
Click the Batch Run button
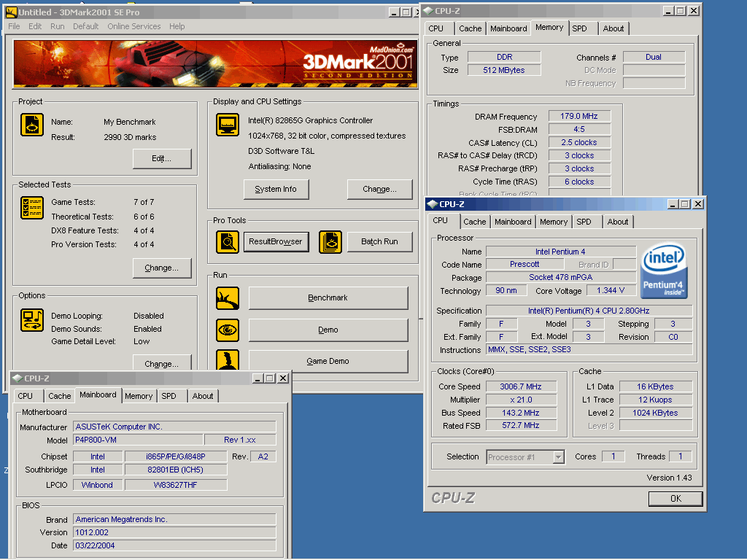379,242
